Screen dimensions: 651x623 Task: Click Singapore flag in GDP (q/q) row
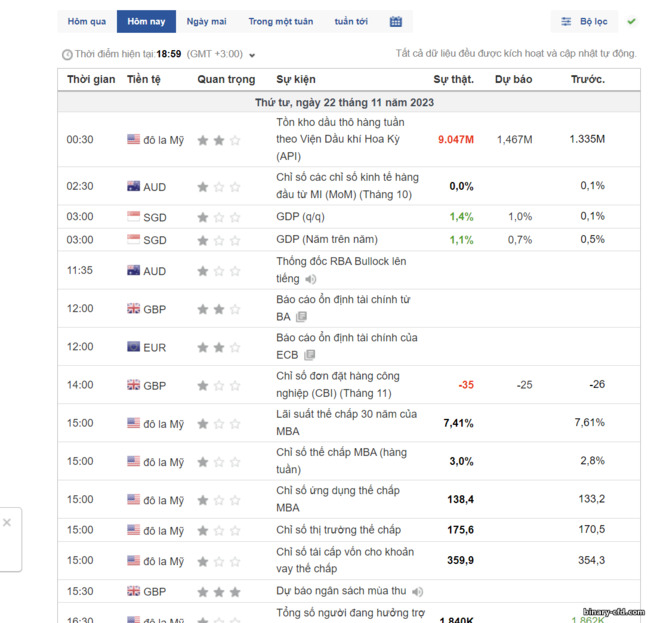click(133, 216)
